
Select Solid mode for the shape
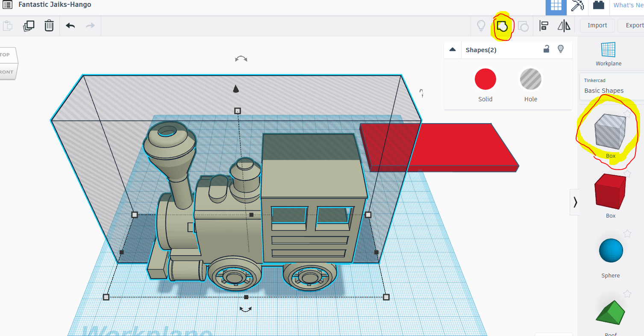tap(485, 79)
